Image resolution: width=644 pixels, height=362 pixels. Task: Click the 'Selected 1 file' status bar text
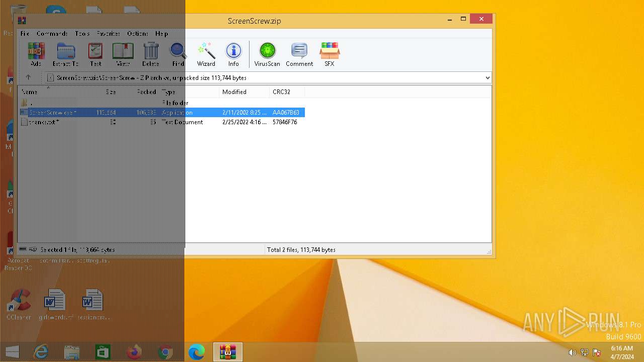[78, 250]
